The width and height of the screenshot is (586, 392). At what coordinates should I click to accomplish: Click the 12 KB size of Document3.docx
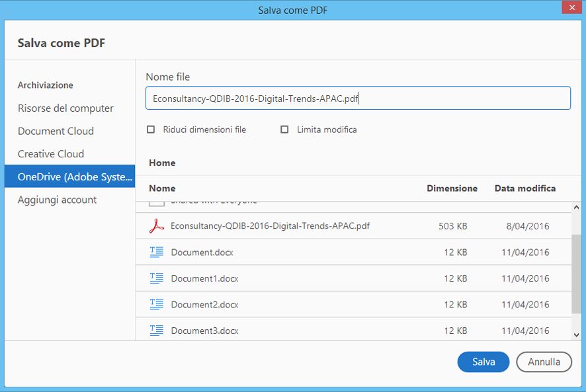point(456,331)
